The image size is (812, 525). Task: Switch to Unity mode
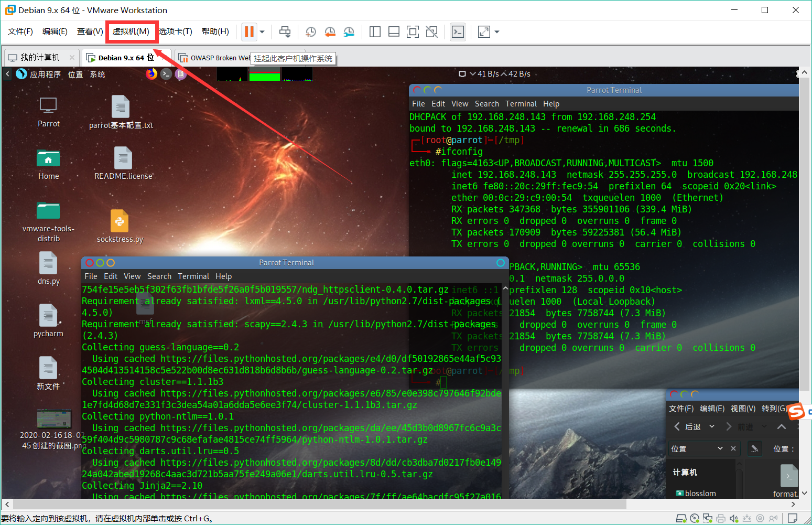pos(431,32)
